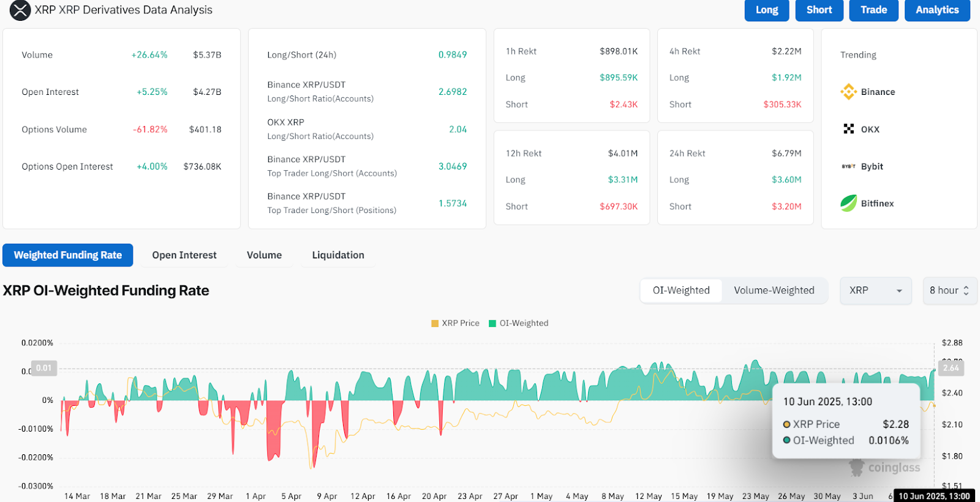Click the Long button
Viewport: 980px width, 502px height.
[x=767, y=10]
